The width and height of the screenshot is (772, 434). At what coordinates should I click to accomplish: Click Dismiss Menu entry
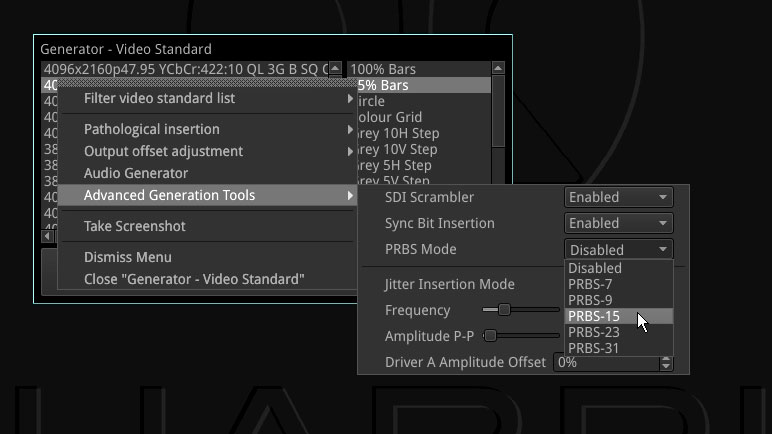coord(207,258)
